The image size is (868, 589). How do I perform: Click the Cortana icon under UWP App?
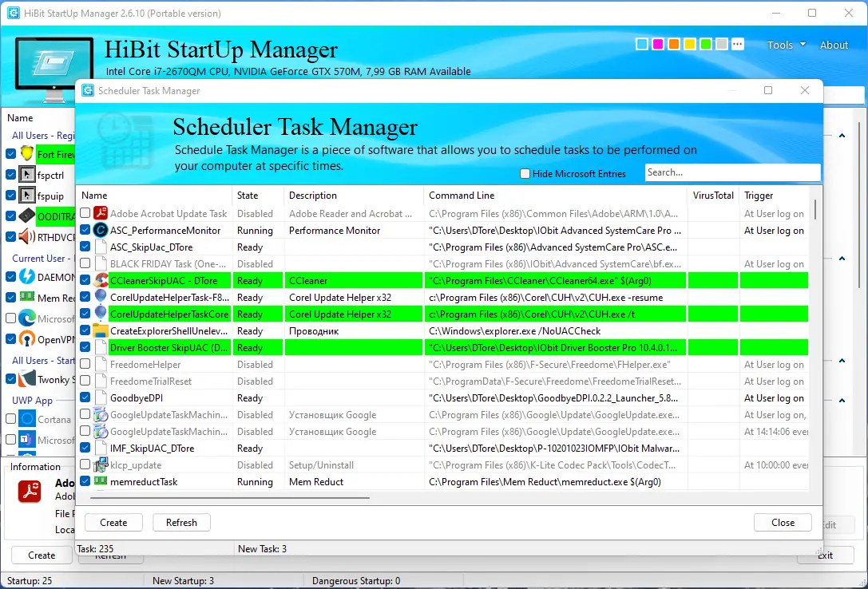point(26,419)
